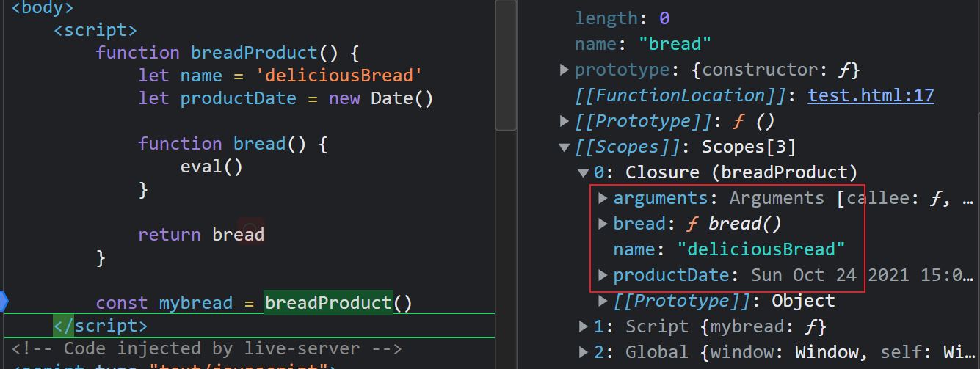Collapse the 0: Closure (breadProduct) scope

click(584, 173)
